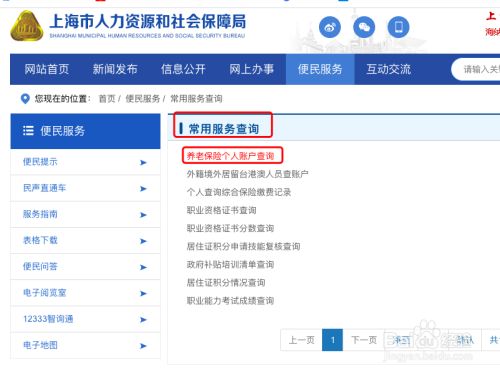Expand the 服务指南 arrow
This screenshot has width=500, height=373.
click(x=143, y=215)
